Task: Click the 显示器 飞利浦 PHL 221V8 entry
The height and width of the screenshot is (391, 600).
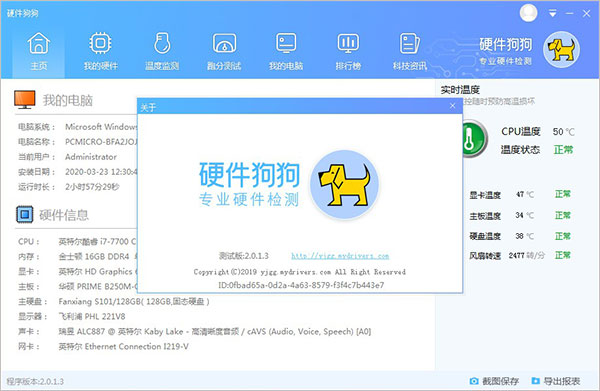Action: 91,316
